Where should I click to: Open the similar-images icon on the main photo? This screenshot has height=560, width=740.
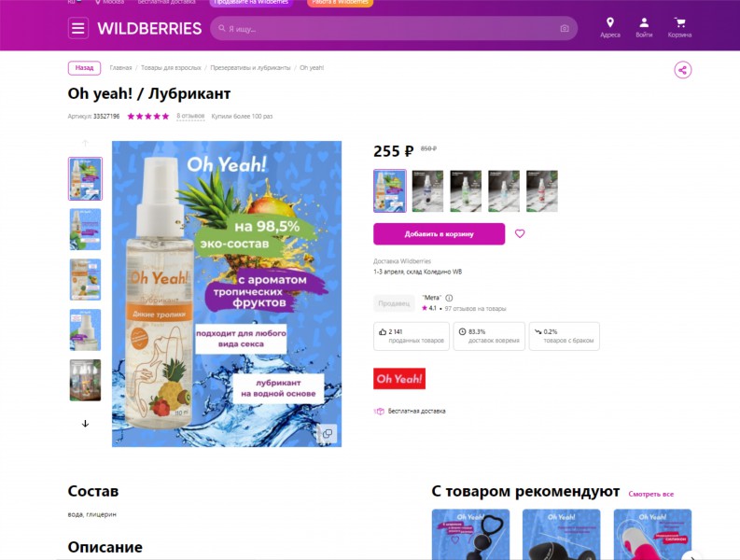[328, 433]
